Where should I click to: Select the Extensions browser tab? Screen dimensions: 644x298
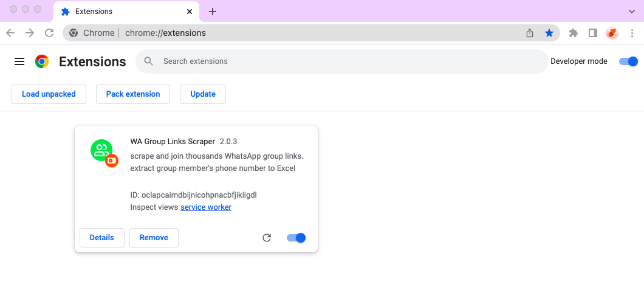[126, 12]
